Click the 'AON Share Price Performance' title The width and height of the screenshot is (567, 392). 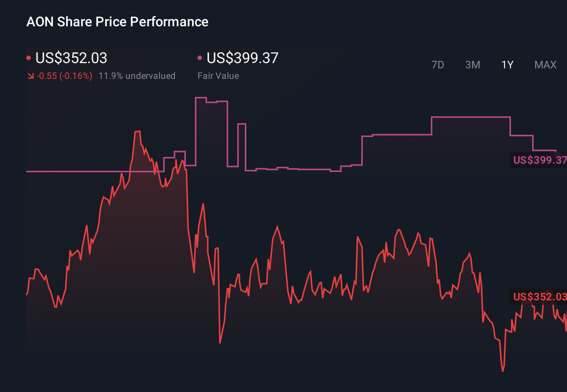pos(117,22)
